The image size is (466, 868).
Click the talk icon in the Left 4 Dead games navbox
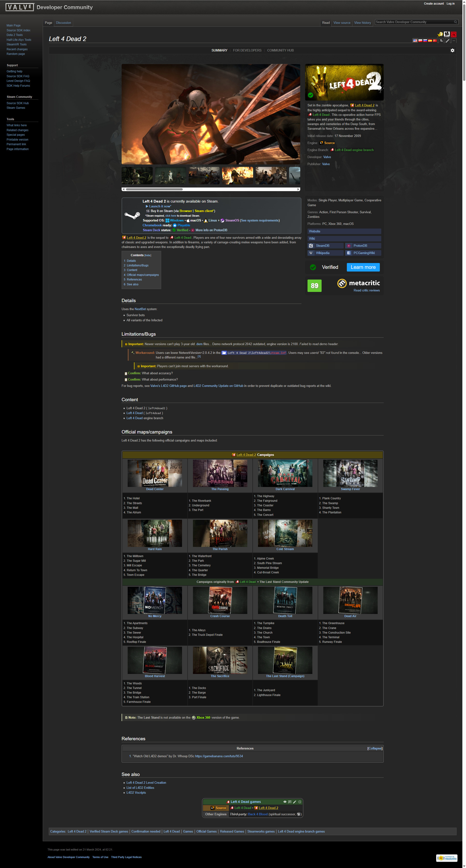coord(290,802)
